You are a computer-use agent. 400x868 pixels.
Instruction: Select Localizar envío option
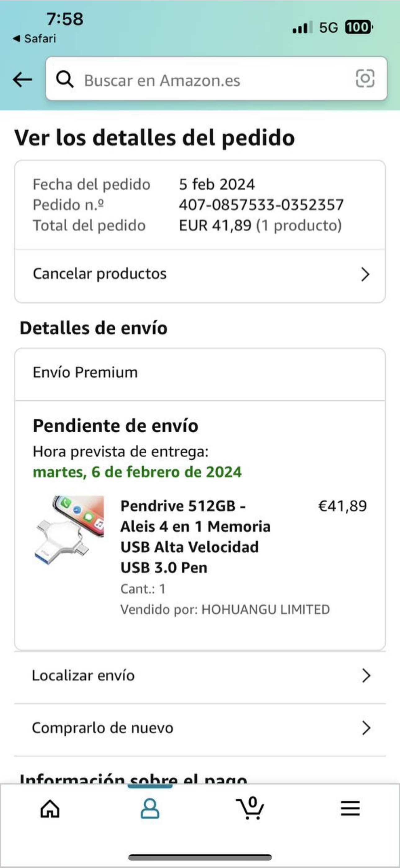tap(200, 676)
